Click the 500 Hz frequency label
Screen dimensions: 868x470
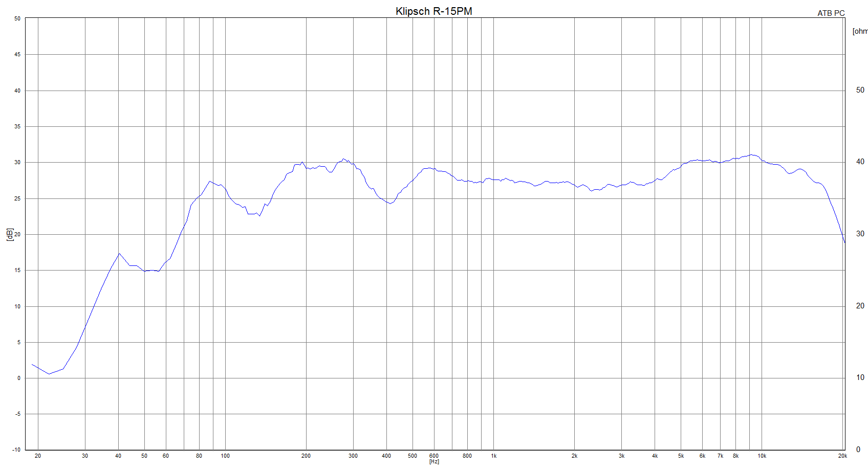point(413,456)
